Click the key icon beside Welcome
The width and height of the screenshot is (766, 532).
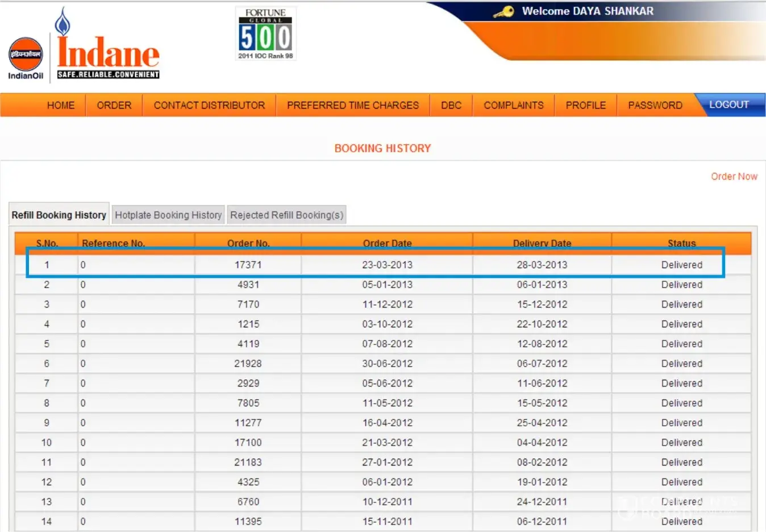503,12
